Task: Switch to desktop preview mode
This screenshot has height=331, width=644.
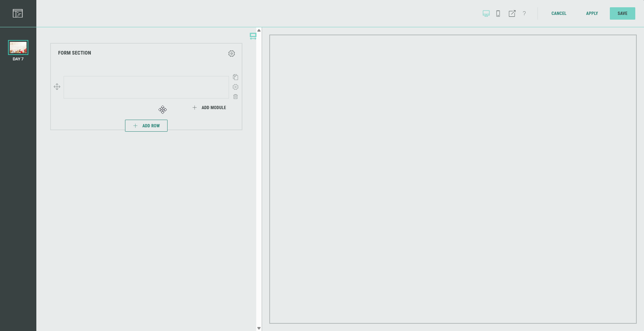Action: pyautogui.click(x=486, y=13)
